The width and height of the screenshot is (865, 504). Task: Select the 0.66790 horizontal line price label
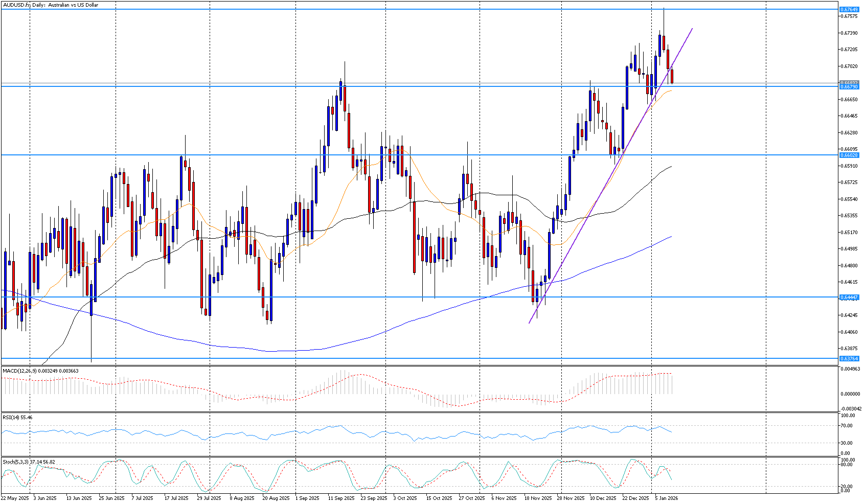[849, 86]
